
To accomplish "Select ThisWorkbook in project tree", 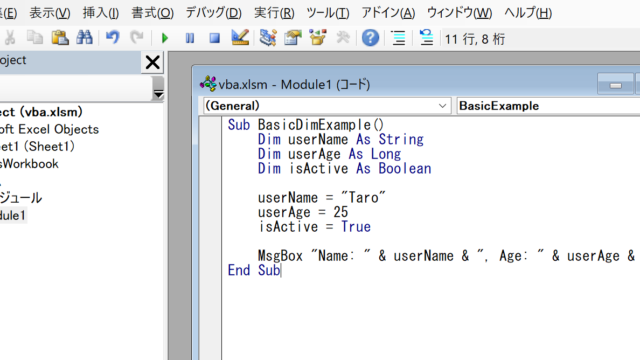I will [x=29, y=164].
